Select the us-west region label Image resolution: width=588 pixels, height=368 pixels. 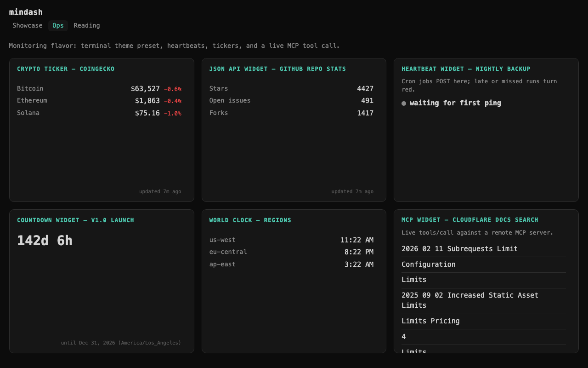(222, 240)
